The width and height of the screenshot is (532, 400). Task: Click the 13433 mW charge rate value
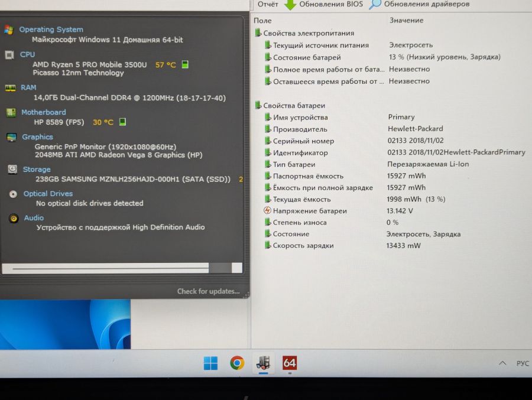(403, 246)
